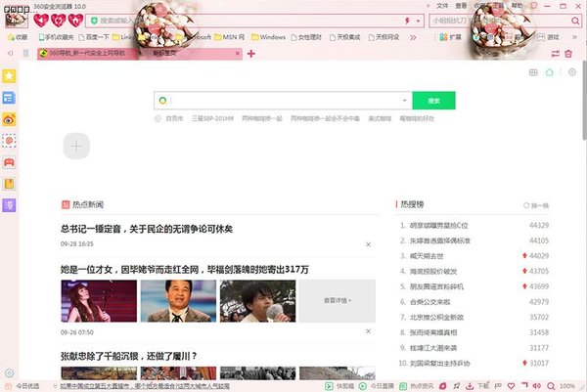Click the page vertical scrollbar
Image resolution: width=587 pixels, height=392 pixels.
tap(584, 101)
